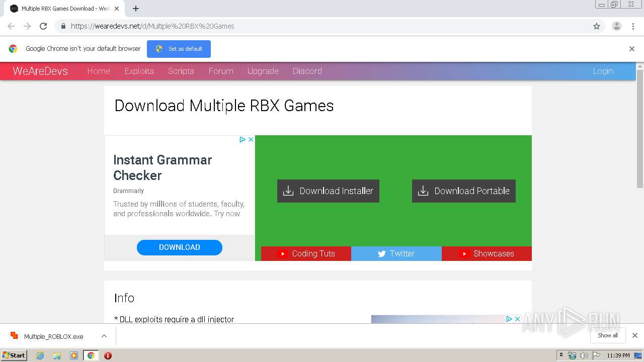Open the Windows Start menu
Image resolution: width=644 pixels, height=362 pixels.
pyautogui.click(x=14, y=355)
